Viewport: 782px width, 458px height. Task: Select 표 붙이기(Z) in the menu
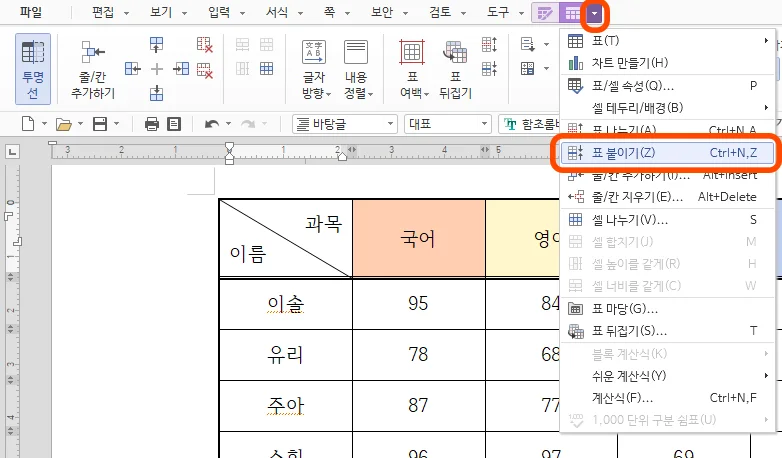(x=668, y=153)
